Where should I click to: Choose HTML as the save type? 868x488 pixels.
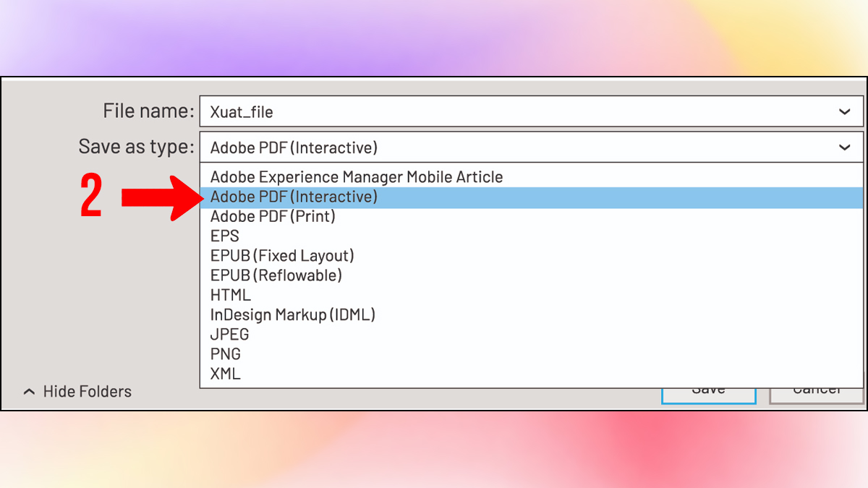(531, 295)
